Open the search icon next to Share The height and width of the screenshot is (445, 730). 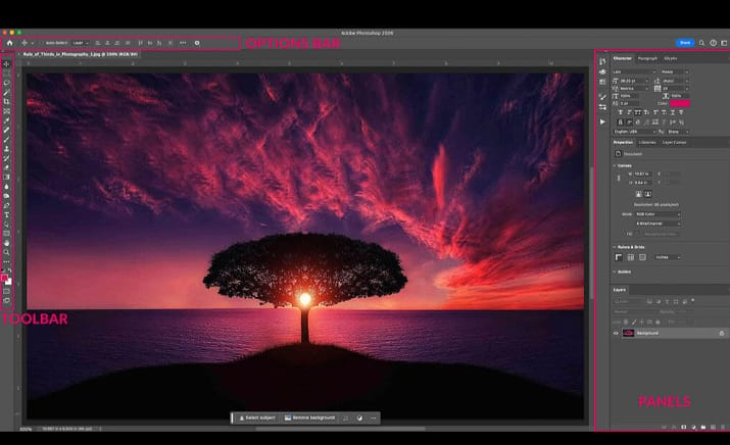pos(701,43)
